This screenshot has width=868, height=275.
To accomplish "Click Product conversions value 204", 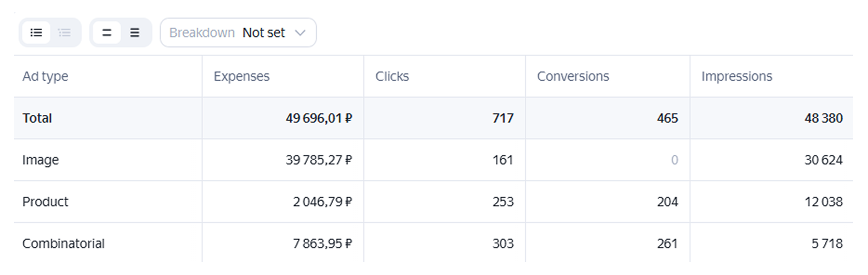I will point(668,202).
